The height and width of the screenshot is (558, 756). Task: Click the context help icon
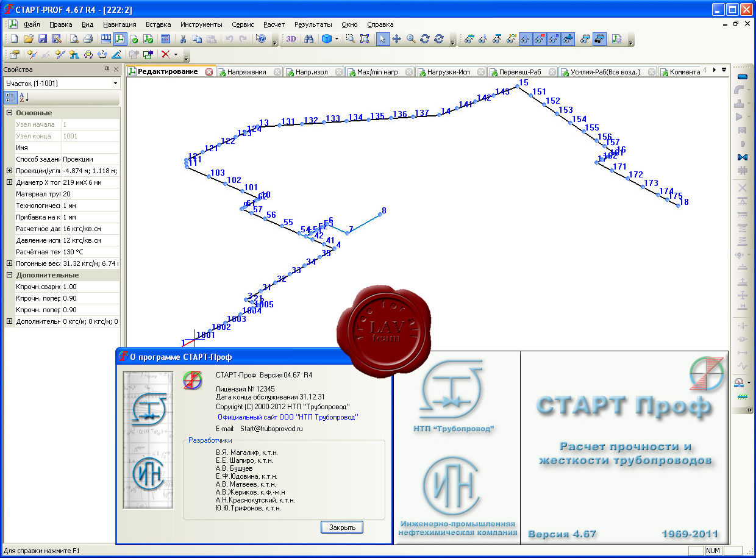[261, 39]
